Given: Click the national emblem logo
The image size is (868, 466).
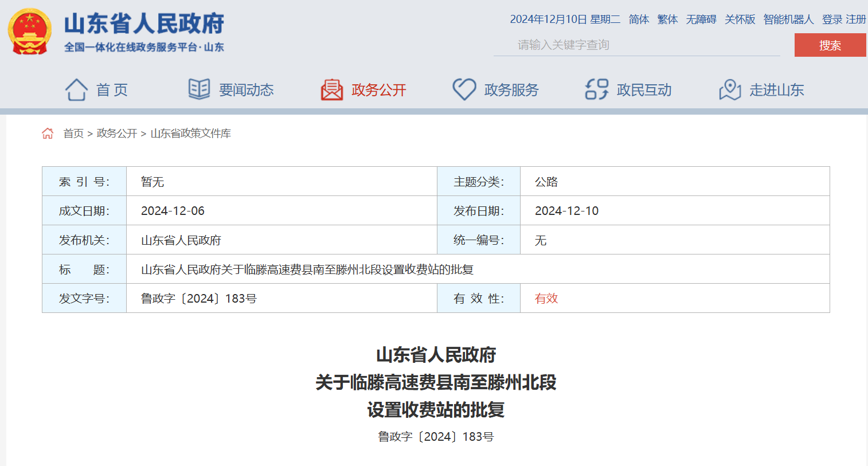Looking at the screenshot, I should pos(29,32).
